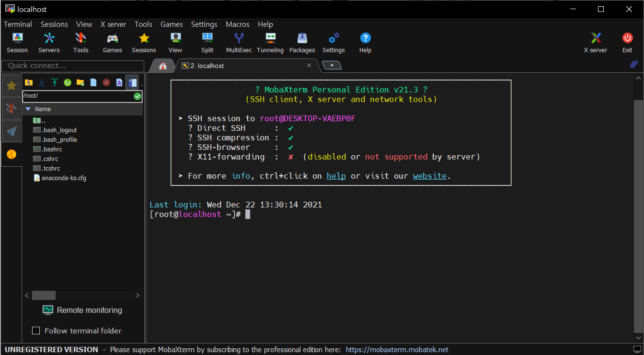This screenshot has width=644, height=355.
Task: Launch the Games toolbar icon
Action: [112, 43]
